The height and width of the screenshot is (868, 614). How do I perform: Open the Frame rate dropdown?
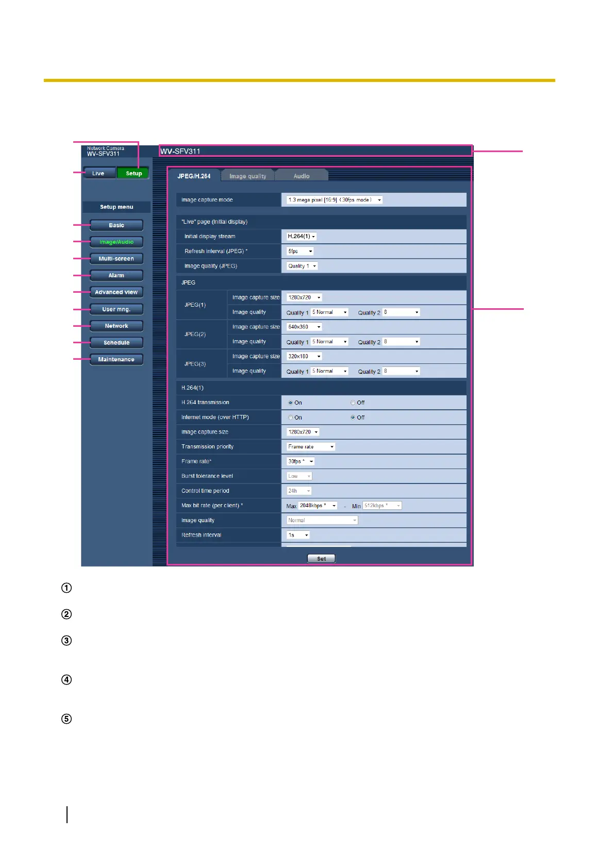[301, 461]
